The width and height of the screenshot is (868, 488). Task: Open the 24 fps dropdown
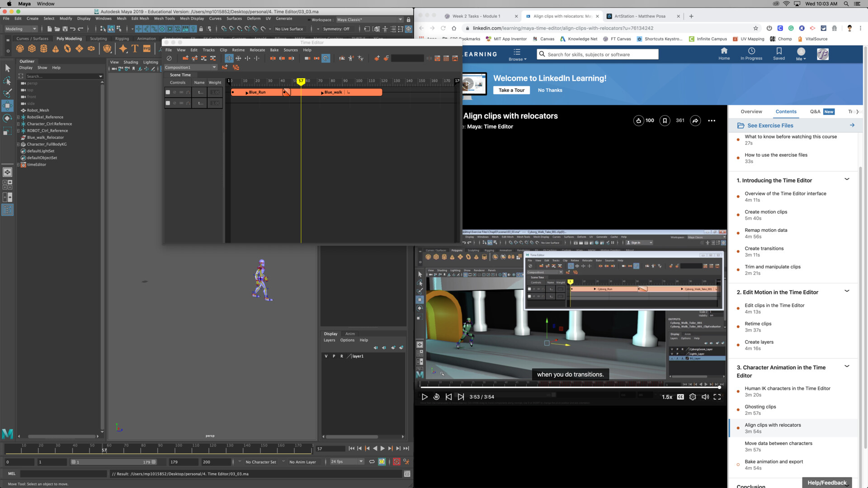(x=360, y=461)
